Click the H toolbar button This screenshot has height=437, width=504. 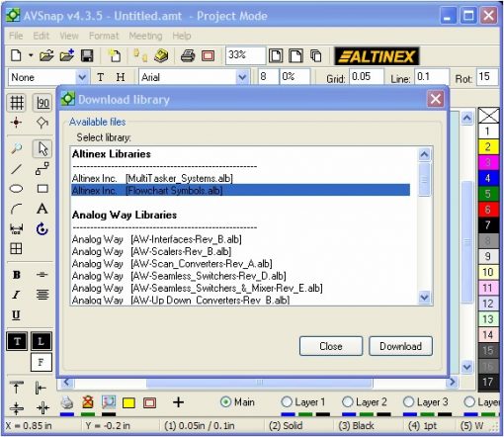point(121,77)
